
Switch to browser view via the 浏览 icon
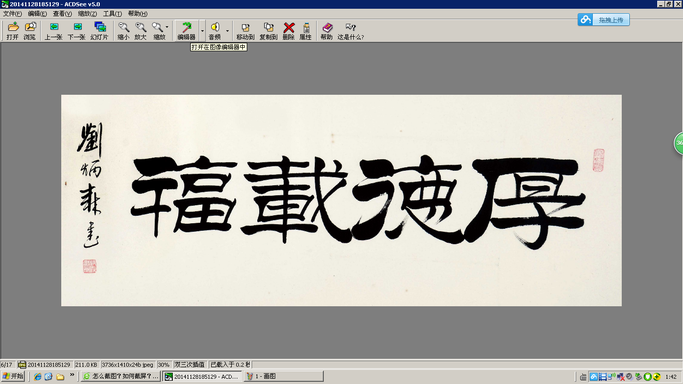[x=30, y=31]
